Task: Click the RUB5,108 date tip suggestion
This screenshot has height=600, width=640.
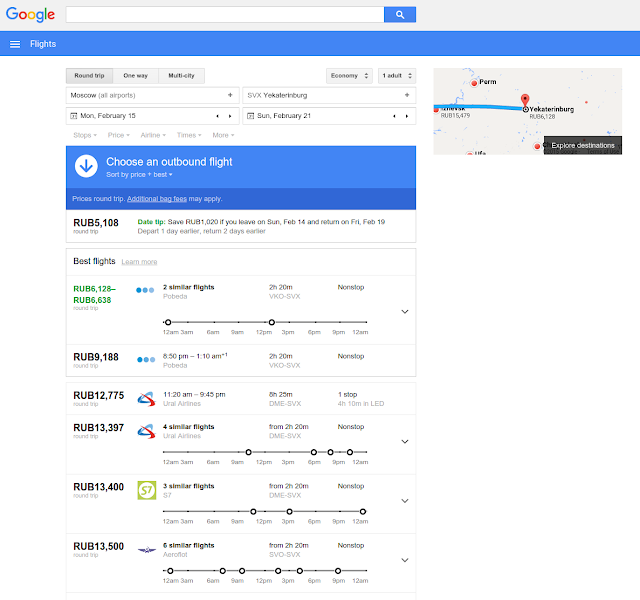Action: (241, 226)
